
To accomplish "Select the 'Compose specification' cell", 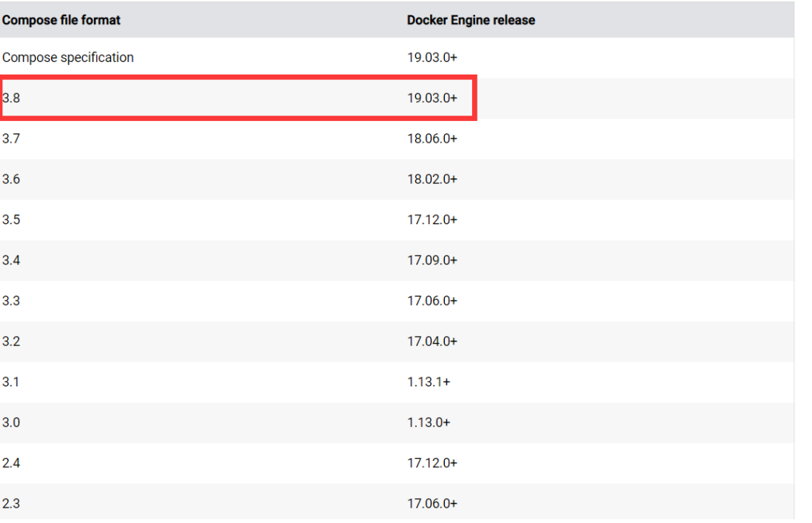I will coord(68,57).
